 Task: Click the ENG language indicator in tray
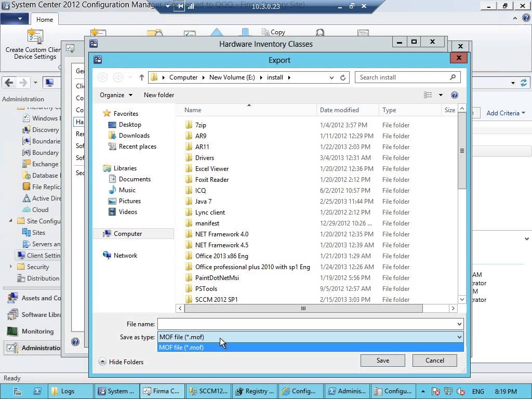478,392
